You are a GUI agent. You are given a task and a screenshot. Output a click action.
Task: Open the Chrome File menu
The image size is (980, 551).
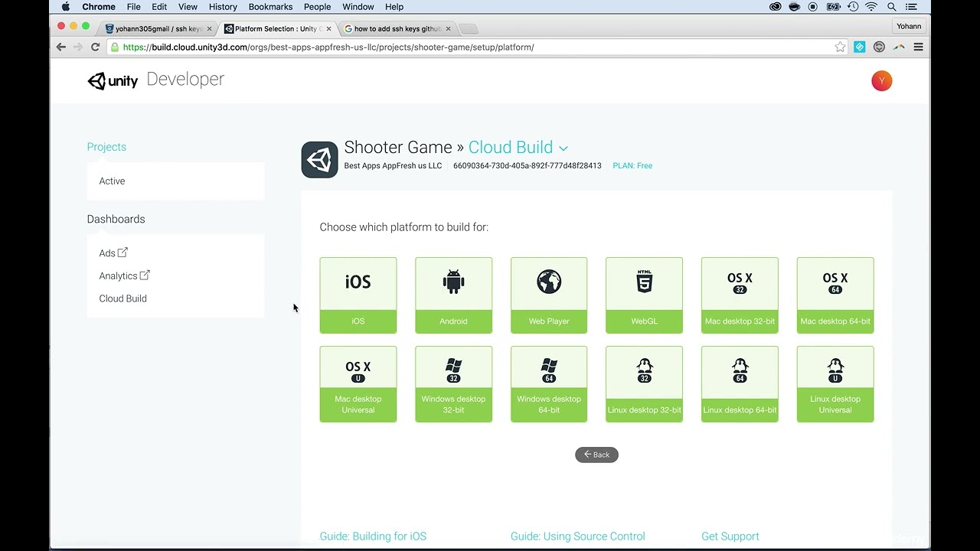point(133,7)
